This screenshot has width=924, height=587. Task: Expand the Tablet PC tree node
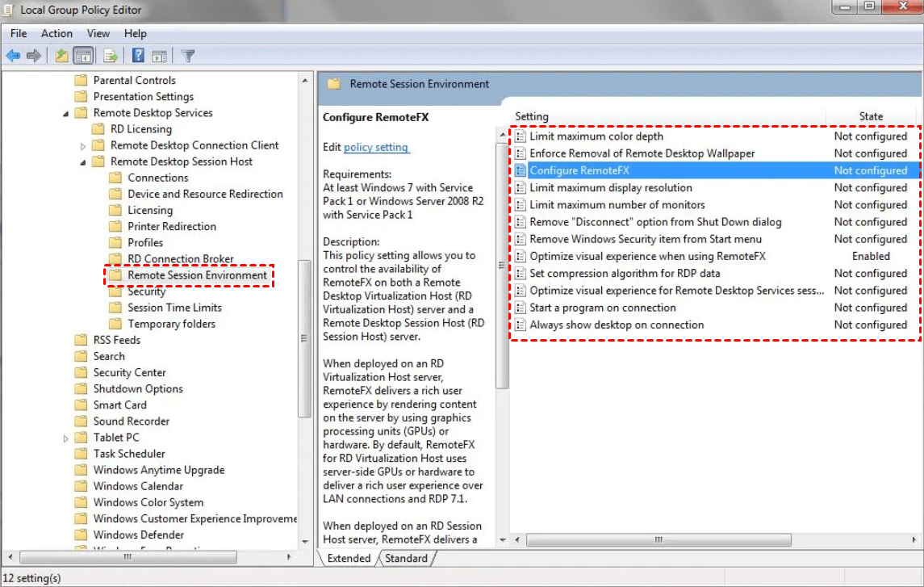coord(66,438)
